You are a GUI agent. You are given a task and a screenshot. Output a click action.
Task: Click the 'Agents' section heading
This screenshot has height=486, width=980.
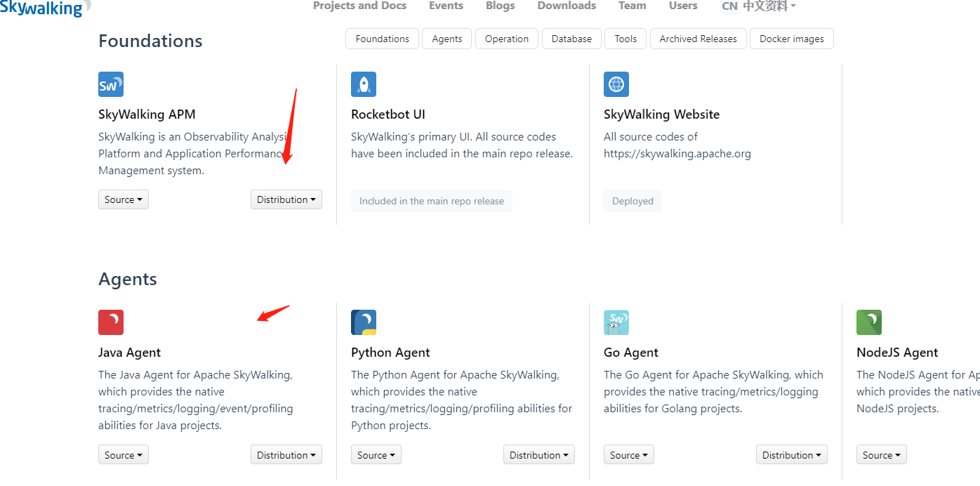[x=128, y=279]
